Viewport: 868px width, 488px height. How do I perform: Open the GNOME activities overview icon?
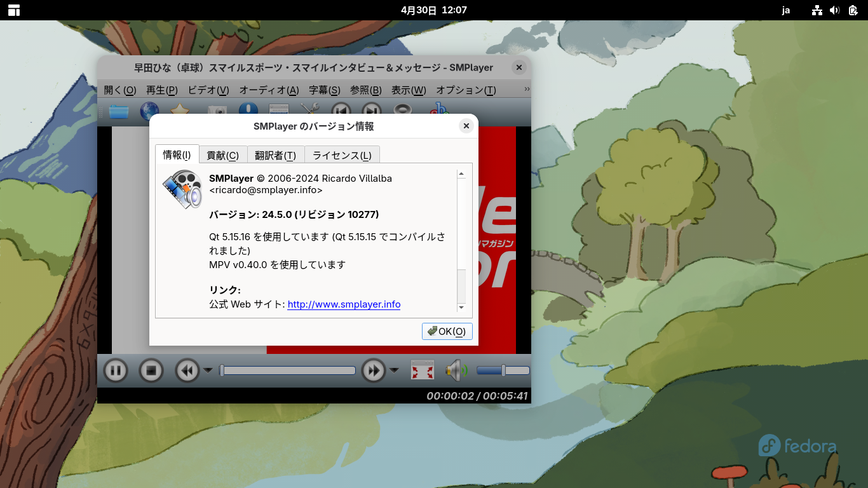pos(14,10)
